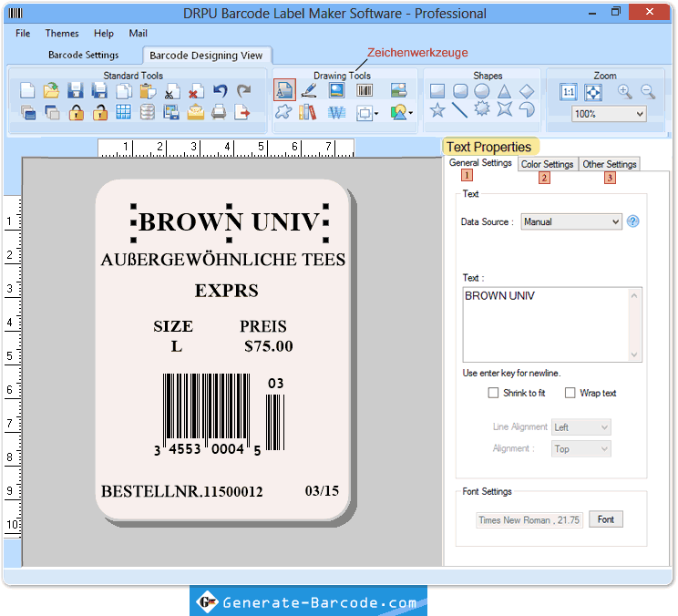Open the zoom percentage 100% dropdown
The image size is (678, 616).
tap(609, 114)
